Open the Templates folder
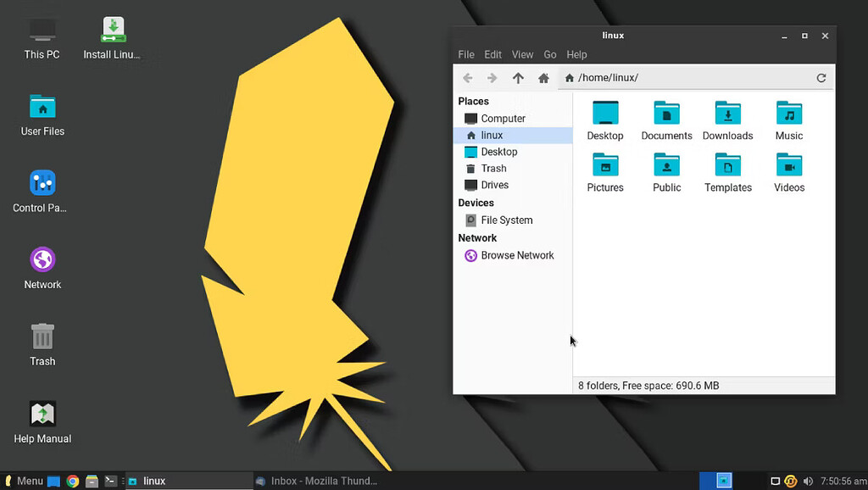Screen dimensions: 868x490 727,172
